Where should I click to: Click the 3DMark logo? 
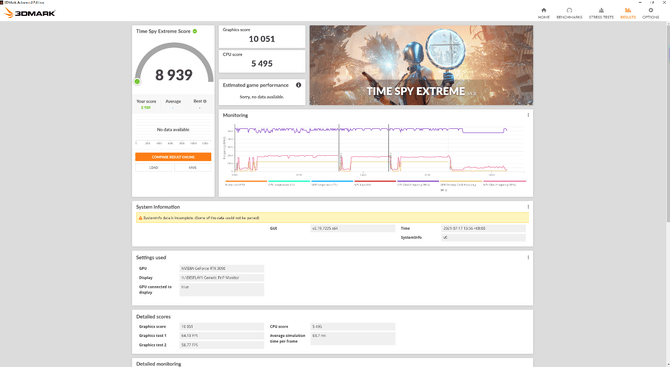click(x=30, y=13)
